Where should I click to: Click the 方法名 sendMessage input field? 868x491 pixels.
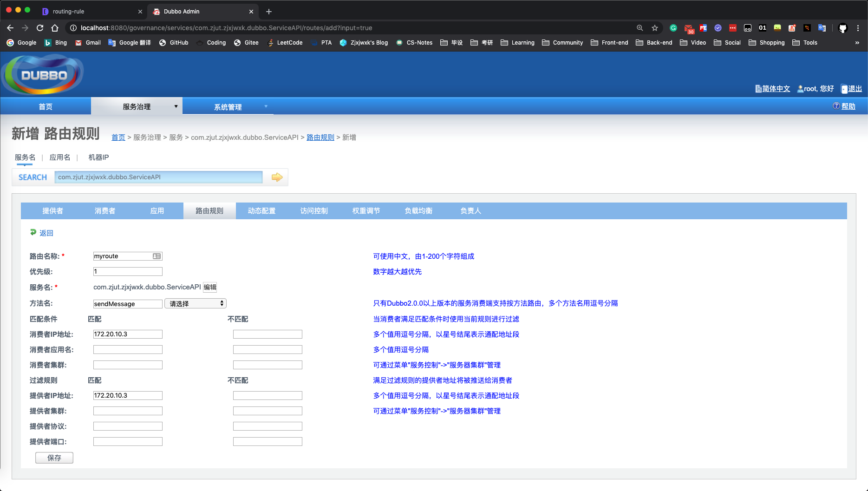click(128, 304)
